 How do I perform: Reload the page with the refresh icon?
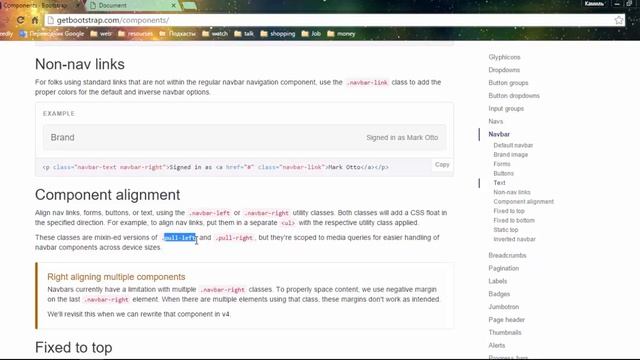(x=20, y=20)
